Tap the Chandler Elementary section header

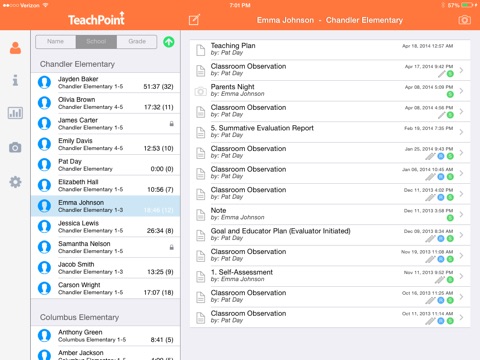[x=77, y=64]
